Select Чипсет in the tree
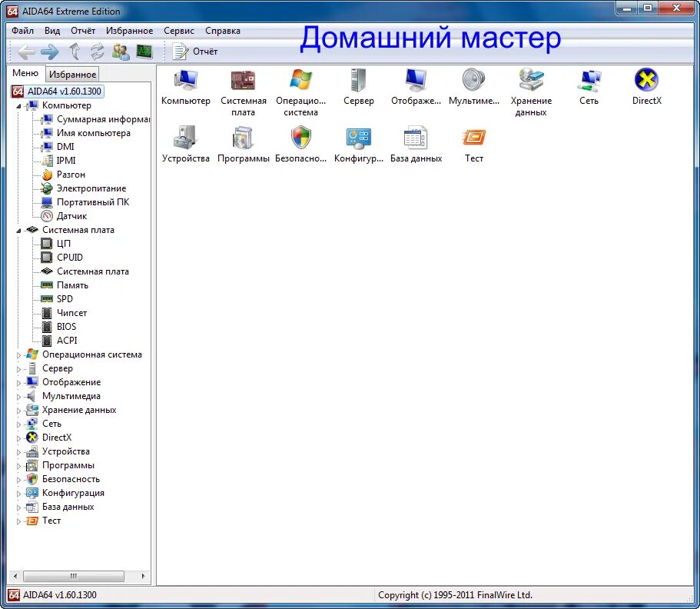The image size is (700, 609). click(x=71, y=313)
